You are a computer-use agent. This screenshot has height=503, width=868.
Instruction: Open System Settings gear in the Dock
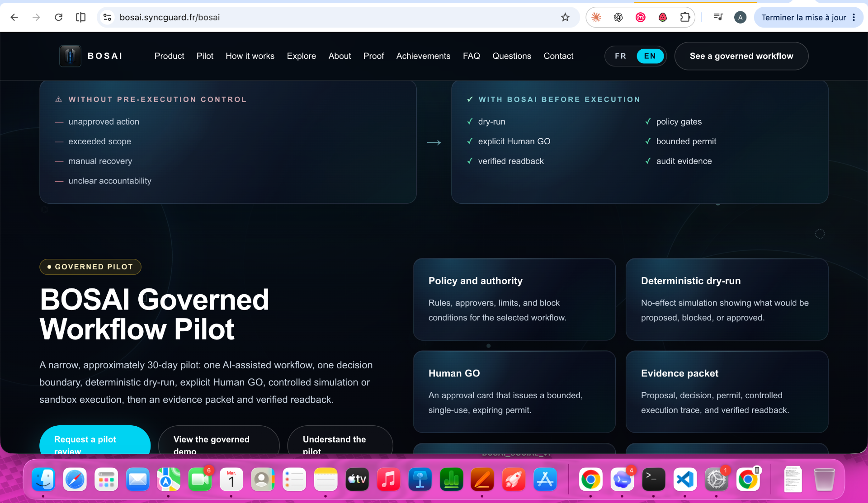[717, 479]
